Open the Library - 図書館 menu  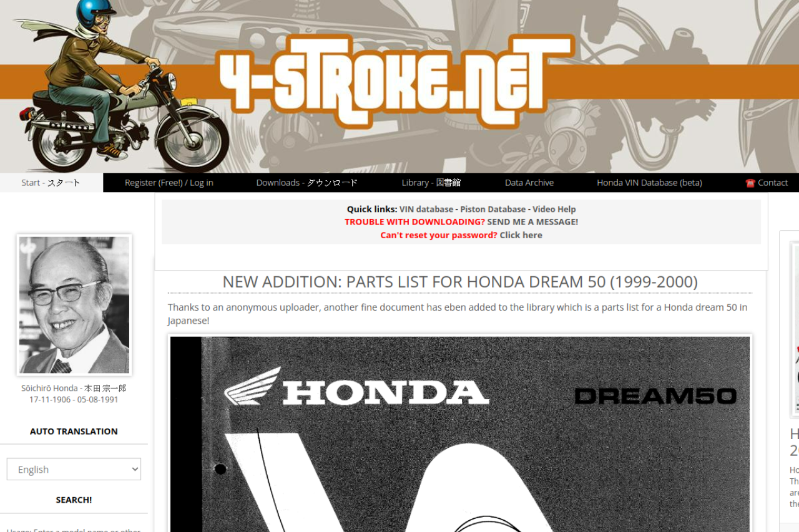point(431,183)
